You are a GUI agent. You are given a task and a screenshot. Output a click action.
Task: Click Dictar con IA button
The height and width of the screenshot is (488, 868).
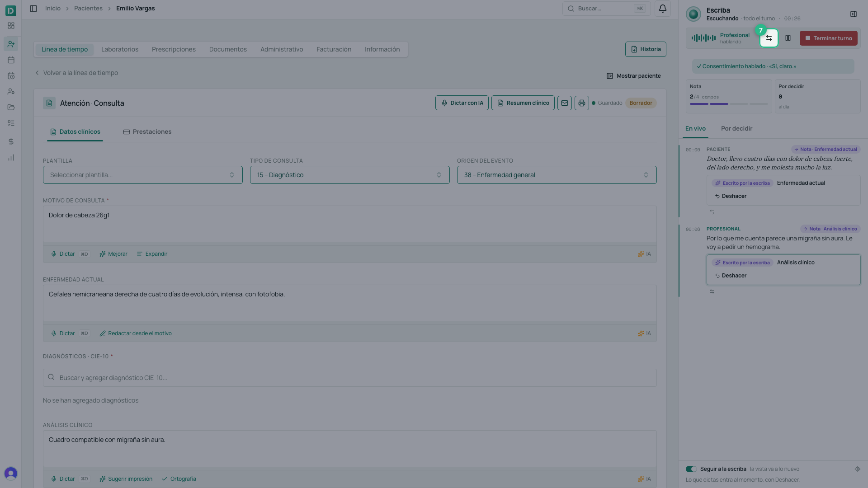pos(462,103)
